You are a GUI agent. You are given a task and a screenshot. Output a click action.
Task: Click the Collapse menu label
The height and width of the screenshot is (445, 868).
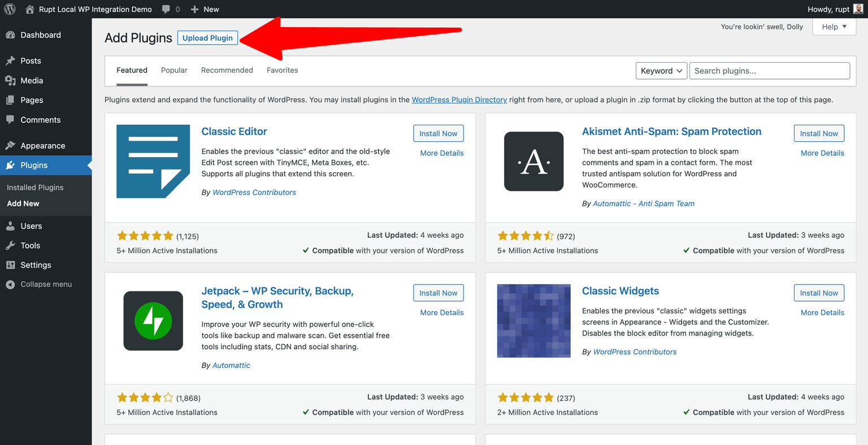point(46,284)
